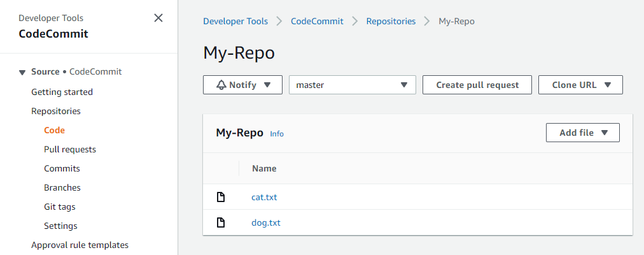
Task: Open Approval rule templates in sidebar
Action: coord(80,245)
